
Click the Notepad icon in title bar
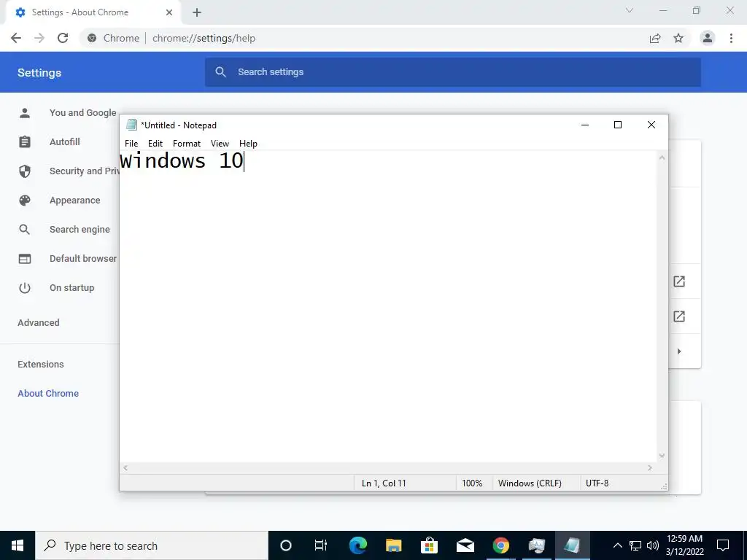coord(131,125)
